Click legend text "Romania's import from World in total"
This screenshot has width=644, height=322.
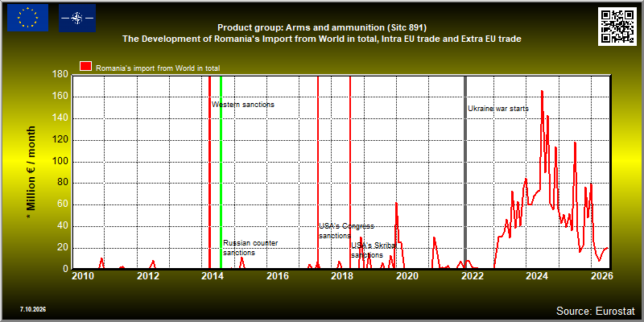(158, 68)
